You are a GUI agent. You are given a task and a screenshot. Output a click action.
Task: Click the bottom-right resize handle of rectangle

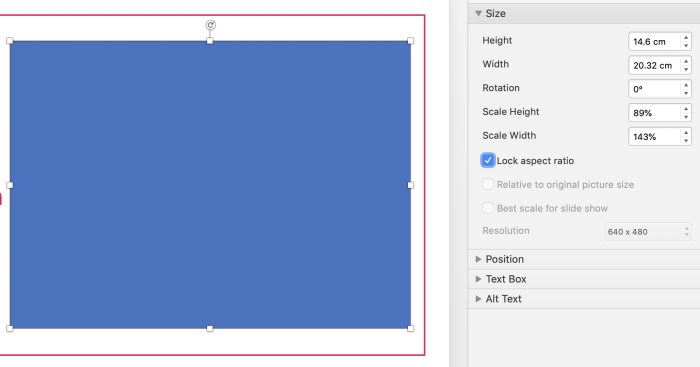point(411,329)
